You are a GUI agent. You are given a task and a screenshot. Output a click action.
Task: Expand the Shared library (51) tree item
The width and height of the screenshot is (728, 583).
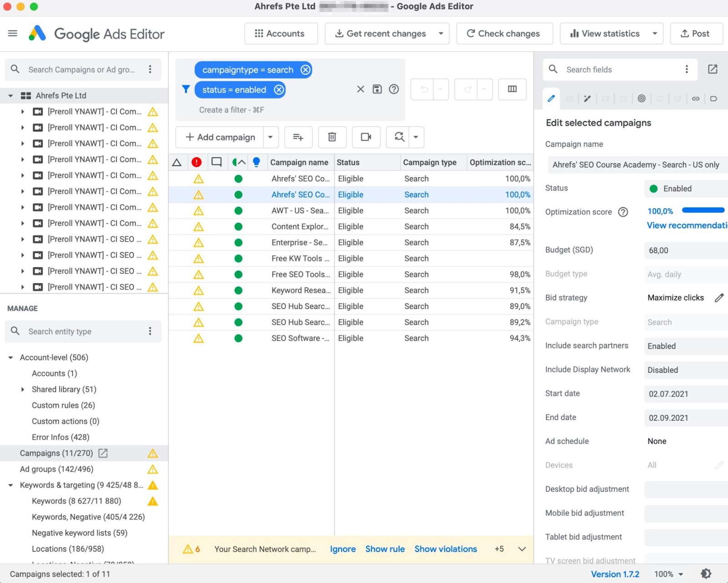23,390
